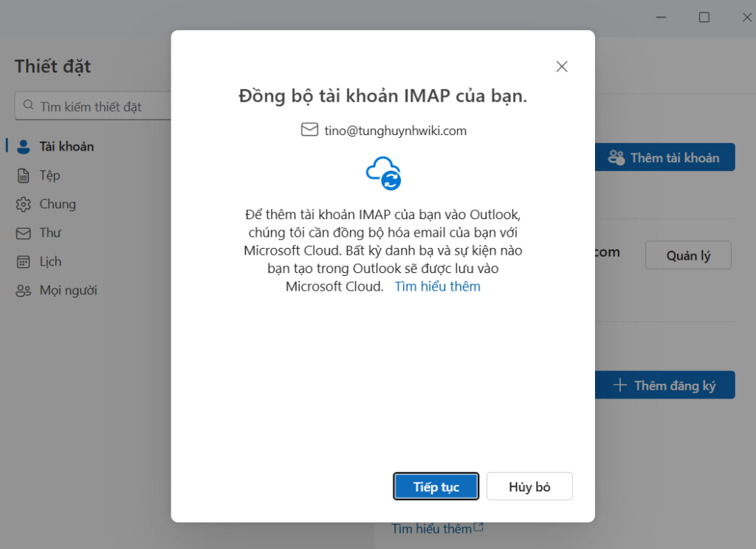Viewport: 756px width, 549px height.
Task: Click the people icon on Thêm tài khoản
Action: click(x=616, y=157)
